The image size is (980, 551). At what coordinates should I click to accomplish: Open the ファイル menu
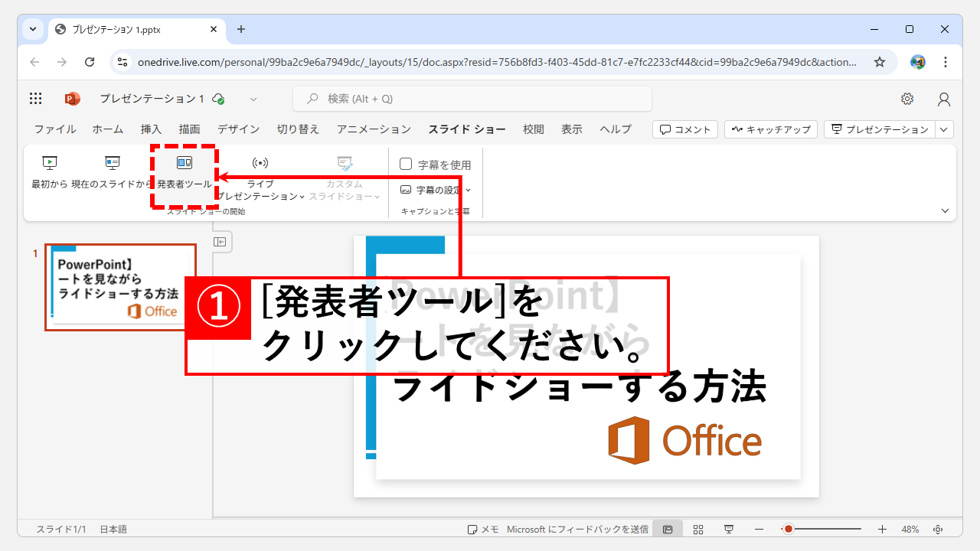(x=55, y=129)
